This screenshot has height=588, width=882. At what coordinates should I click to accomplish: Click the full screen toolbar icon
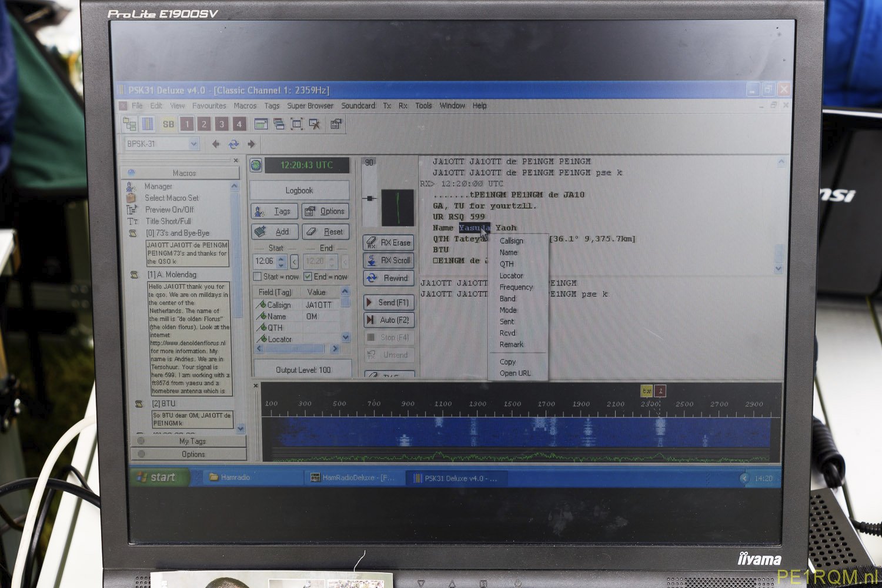(297, 124)
